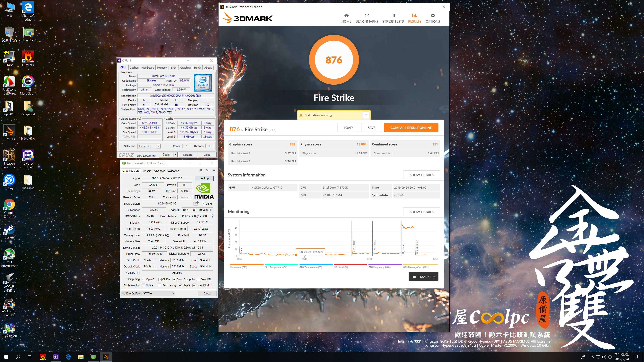Click the Frame rate (FPS) legend bar
This screenshot has width=644, height=362.
tap(247, 264)
